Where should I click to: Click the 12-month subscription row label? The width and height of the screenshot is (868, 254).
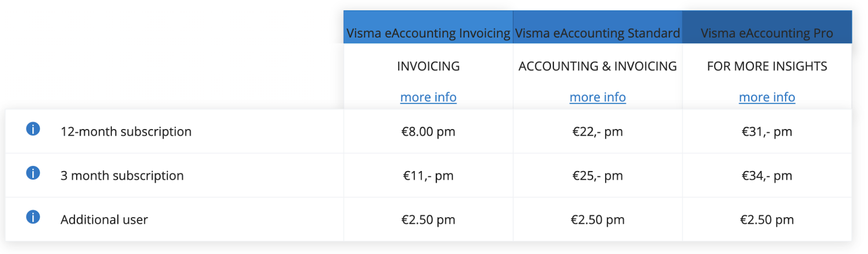[126, 131]
